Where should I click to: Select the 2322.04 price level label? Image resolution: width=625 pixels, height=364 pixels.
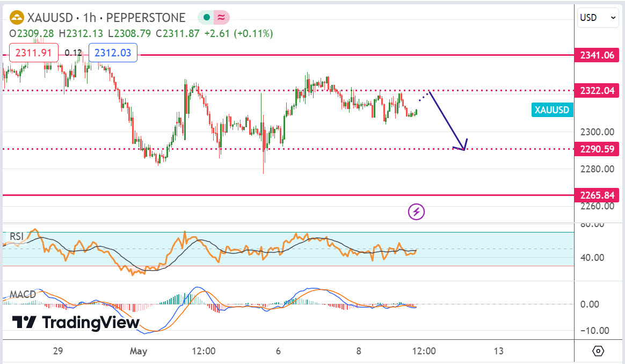(x=597, y=90)
